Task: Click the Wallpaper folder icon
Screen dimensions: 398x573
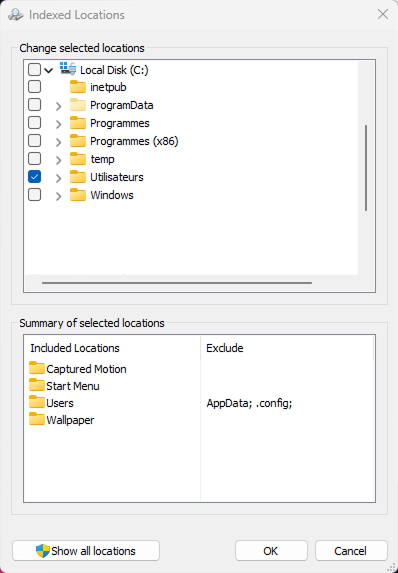Action: (x=37, y=419)
